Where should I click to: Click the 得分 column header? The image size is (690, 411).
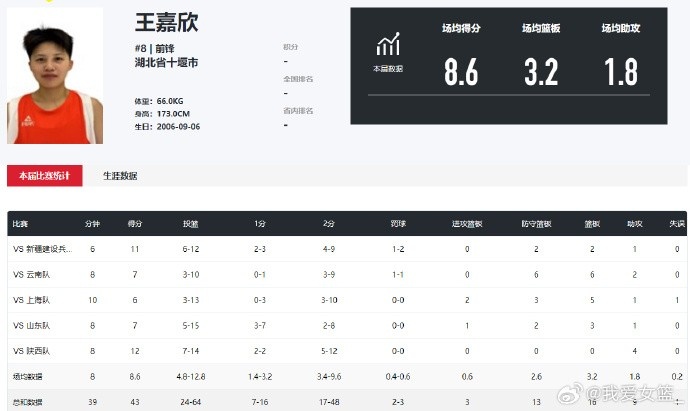[134, 224]
